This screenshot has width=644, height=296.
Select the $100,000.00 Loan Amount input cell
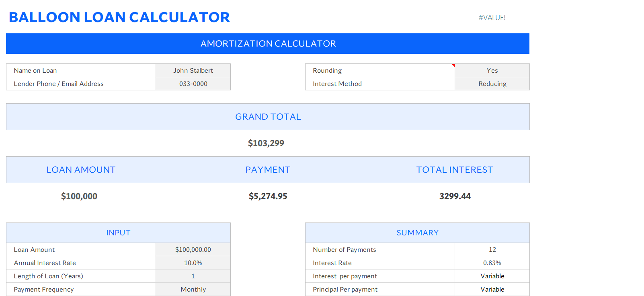[x=193, y=249]
